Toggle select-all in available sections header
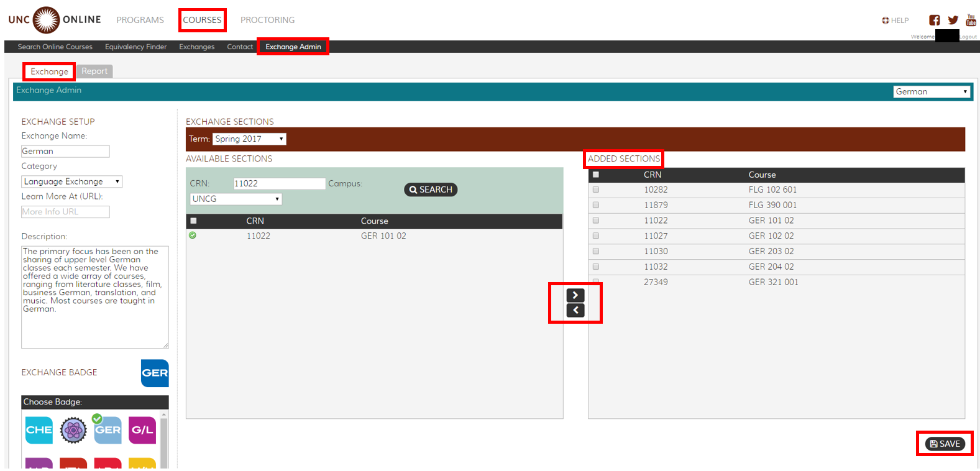The image size is (980, 471). pos(193,221)
